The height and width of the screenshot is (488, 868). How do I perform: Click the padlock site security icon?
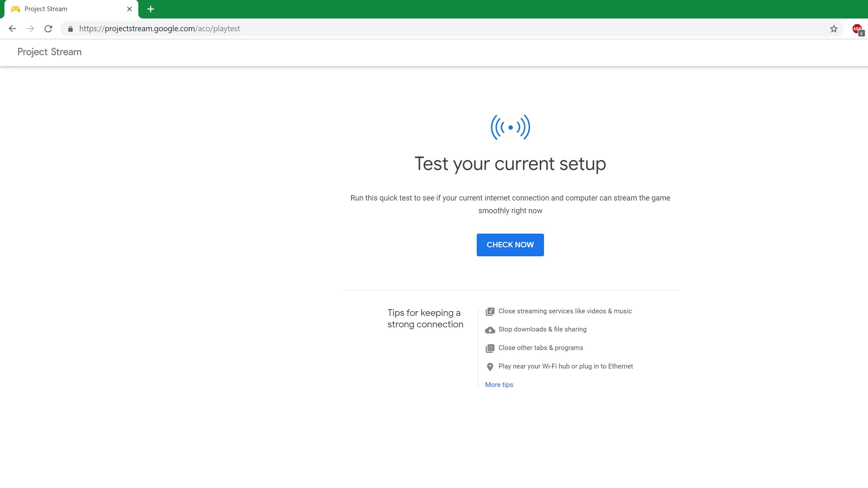click(x=70, y=29)
